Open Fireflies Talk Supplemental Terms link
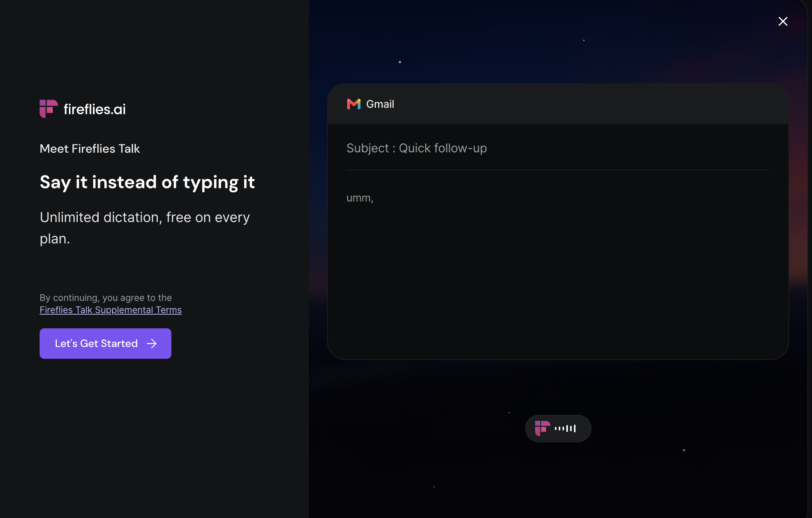The height and width of the screenshot is (518, 812). pyautogui.click(x=110, y=310)
